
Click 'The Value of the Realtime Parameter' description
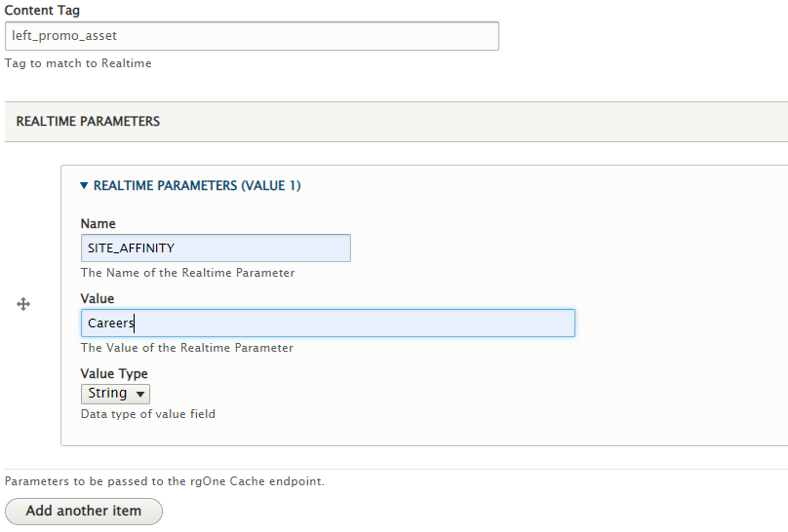[x=187, y=348]
